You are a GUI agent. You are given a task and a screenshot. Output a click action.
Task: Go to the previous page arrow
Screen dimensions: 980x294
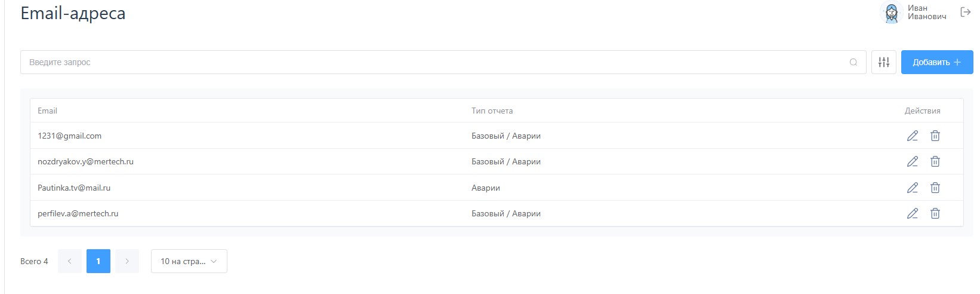pos(70,261)
